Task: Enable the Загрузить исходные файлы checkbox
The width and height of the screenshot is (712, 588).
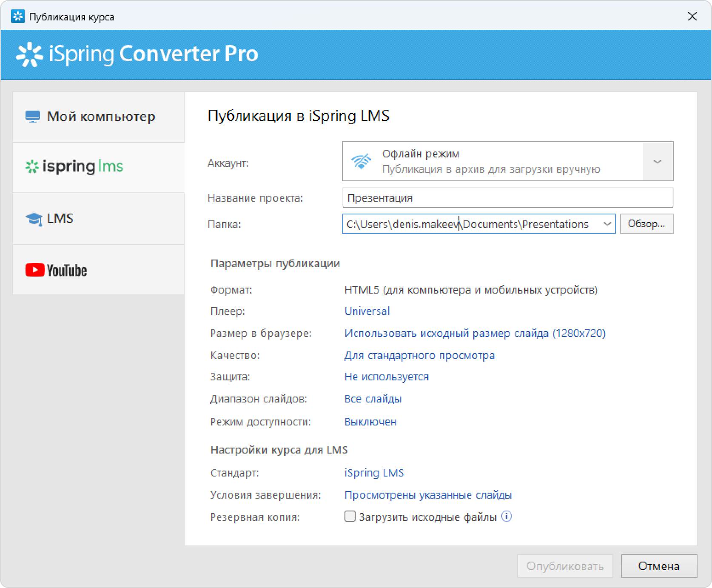Action: 350,517
